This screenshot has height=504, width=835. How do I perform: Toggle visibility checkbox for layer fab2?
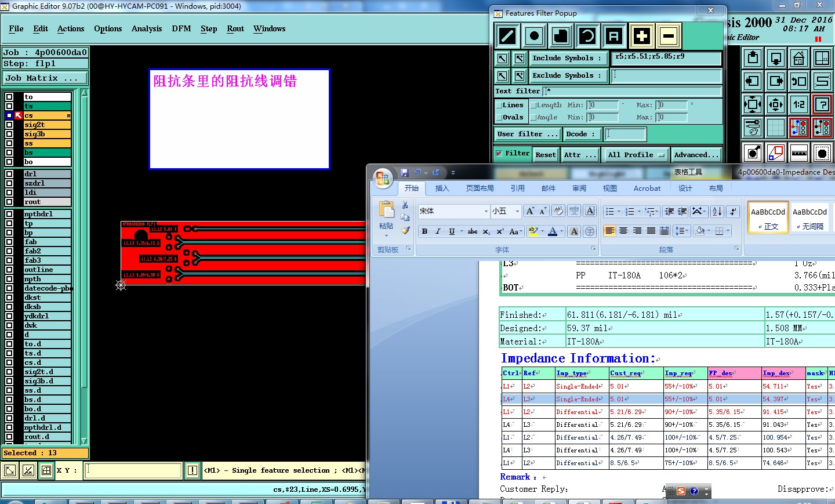[x=9, y=251]
